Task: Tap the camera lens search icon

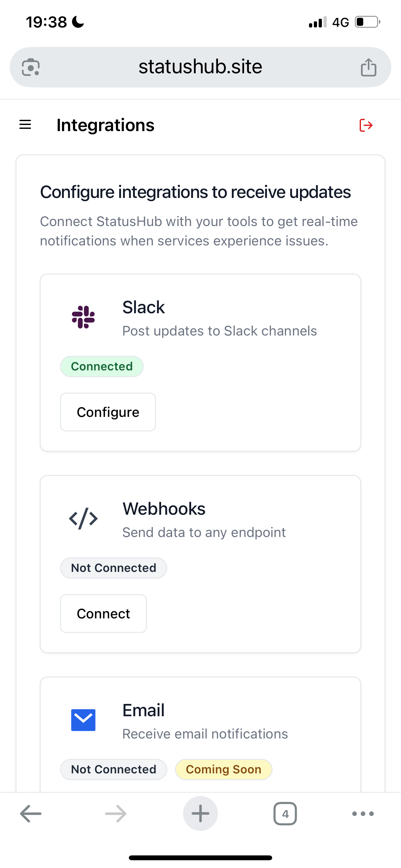Action: point(31,67)
